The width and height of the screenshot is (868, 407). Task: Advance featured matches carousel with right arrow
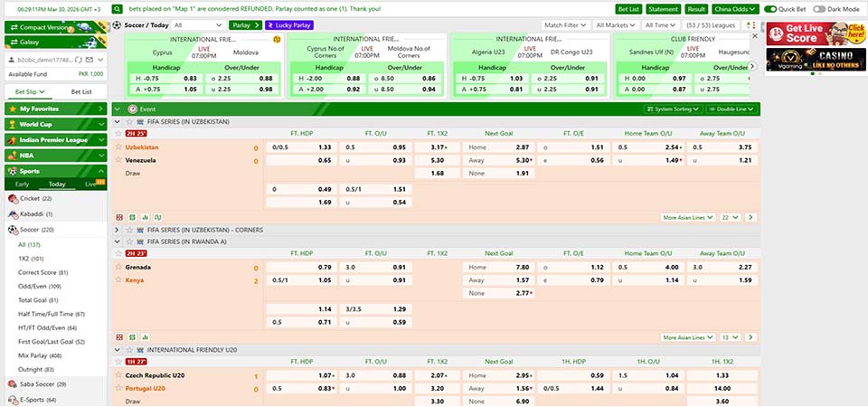(752, 66)
